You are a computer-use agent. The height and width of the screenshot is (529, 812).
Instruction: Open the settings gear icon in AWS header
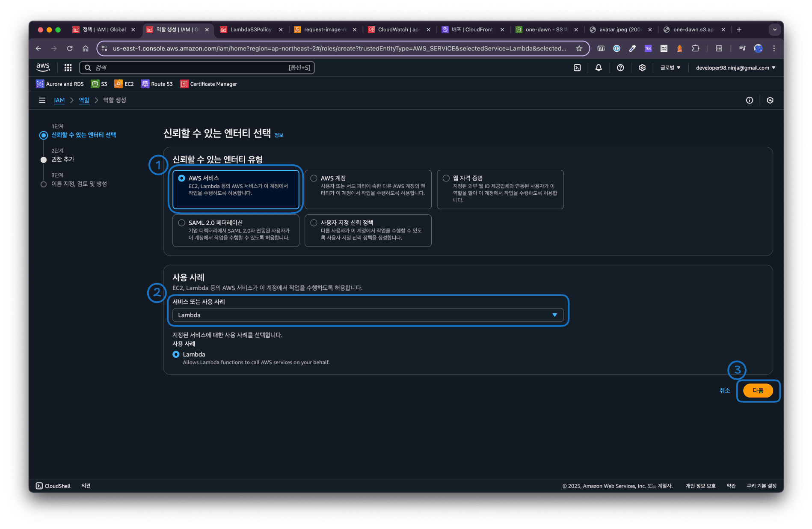[x=642, y=68]
